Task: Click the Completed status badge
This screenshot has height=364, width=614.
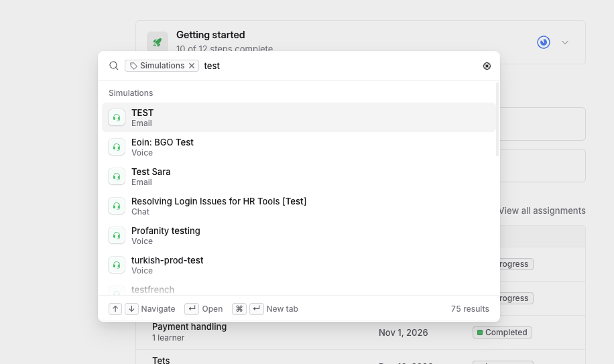Action: pos(502,332)
